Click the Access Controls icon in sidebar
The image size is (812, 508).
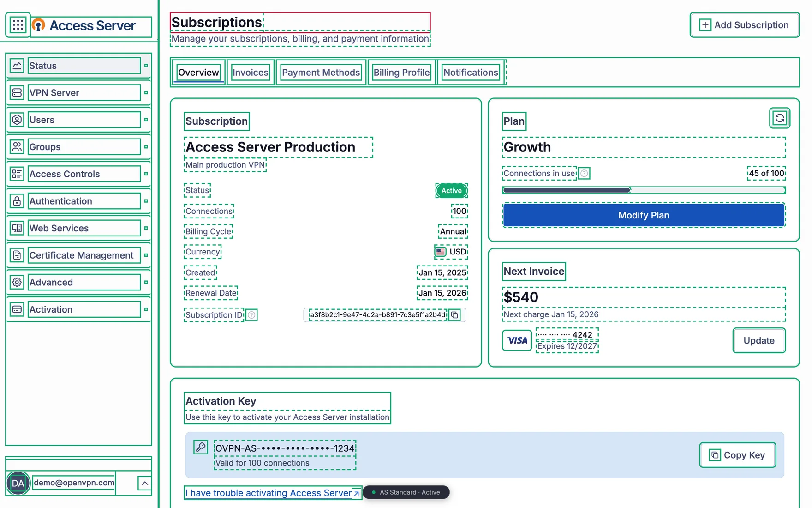17,174
